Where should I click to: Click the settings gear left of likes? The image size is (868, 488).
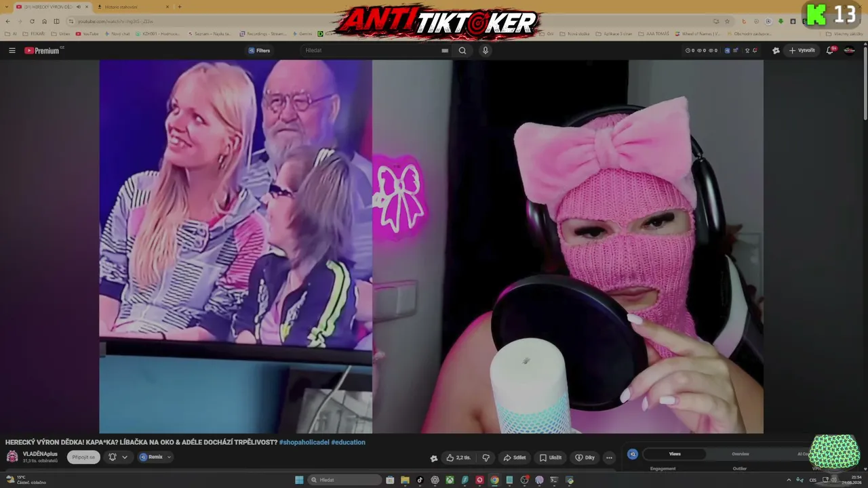pyautogui.click(x=434, y=458)
